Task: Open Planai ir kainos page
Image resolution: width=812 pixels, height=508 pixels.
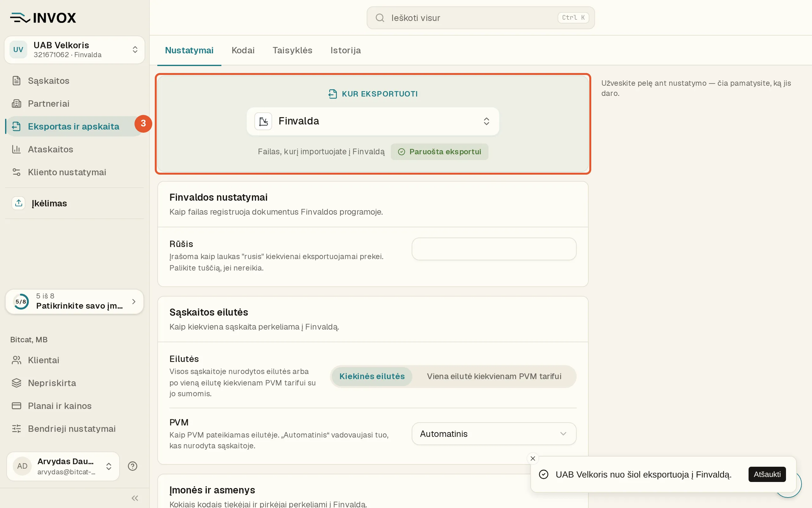Action: coord(75,406)
